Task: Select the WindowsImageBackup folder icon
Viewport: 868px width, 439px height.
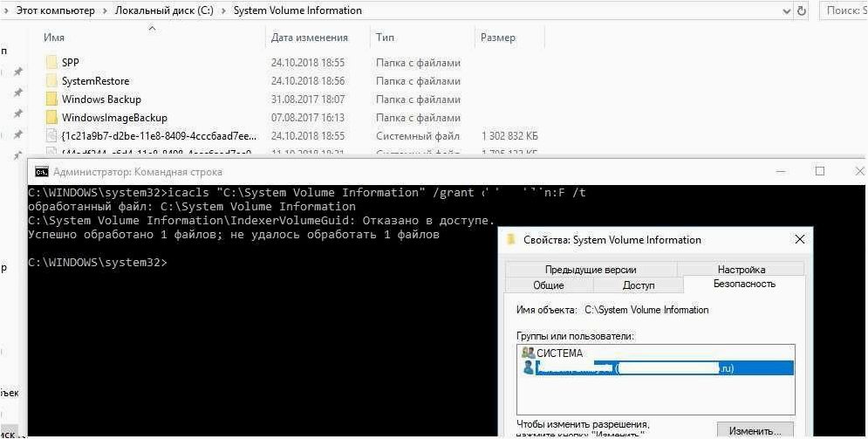Action: click(x=51, y=117)
